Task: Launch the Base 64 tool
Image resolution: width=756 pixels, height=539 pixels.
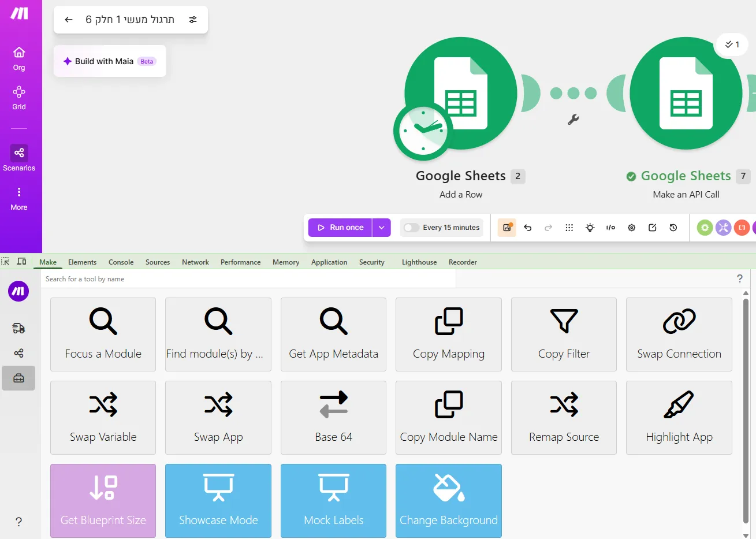Action: [x=333, y=418]
